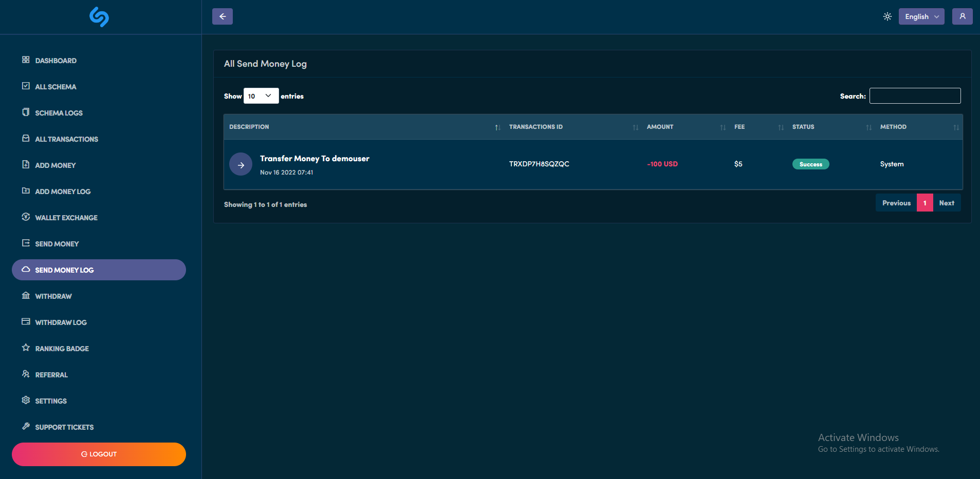Viewport: 980px width, 479px height.
Task: Click the Withdraw bank icon
Action: point(26,296)
